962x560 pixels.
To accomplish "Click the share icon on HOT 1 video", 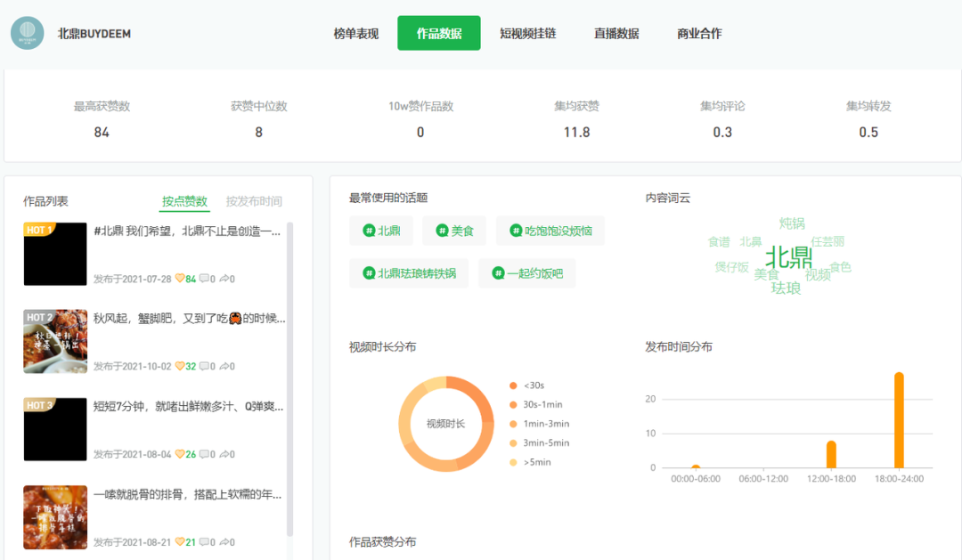I will (224, 279).
